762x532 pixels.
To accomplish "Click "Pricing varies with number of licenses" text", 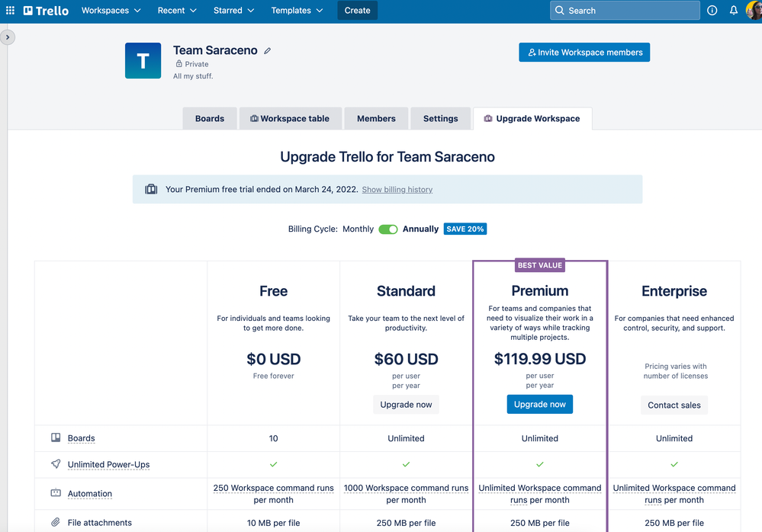I will coord(676,371).
